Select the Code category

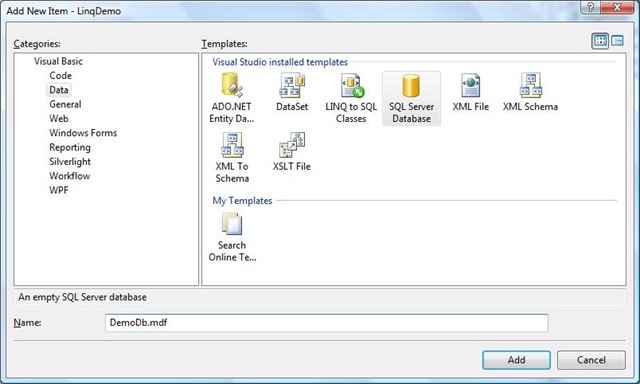pos(60,75)
